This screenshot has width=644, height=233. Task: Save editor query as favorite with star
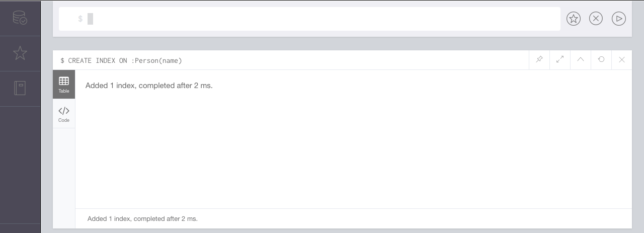tap(573, 19)
